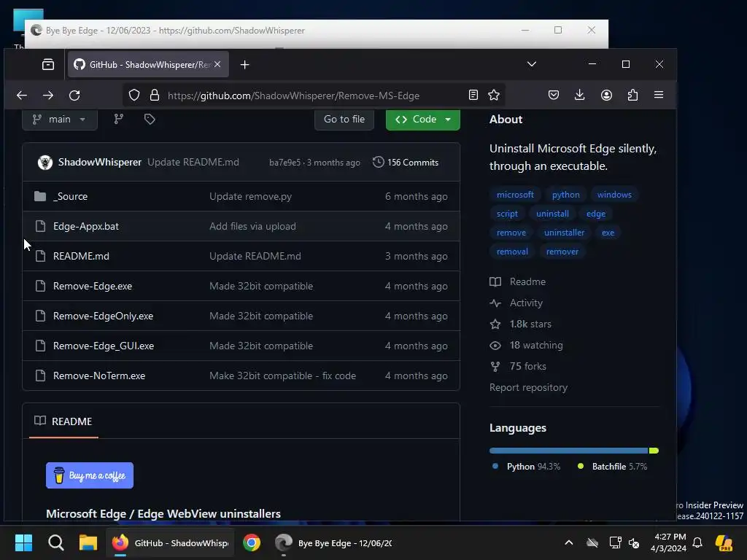This screenshot has height=560, width=747.
Task: Click the python topic tag
Action: [x=565, y=195]
